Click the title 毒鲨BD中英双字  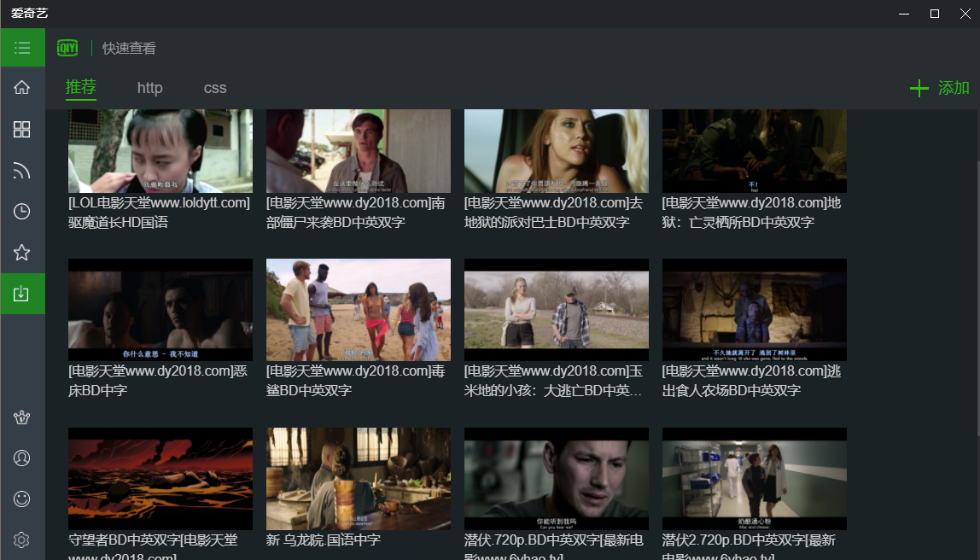pos(356,381)
